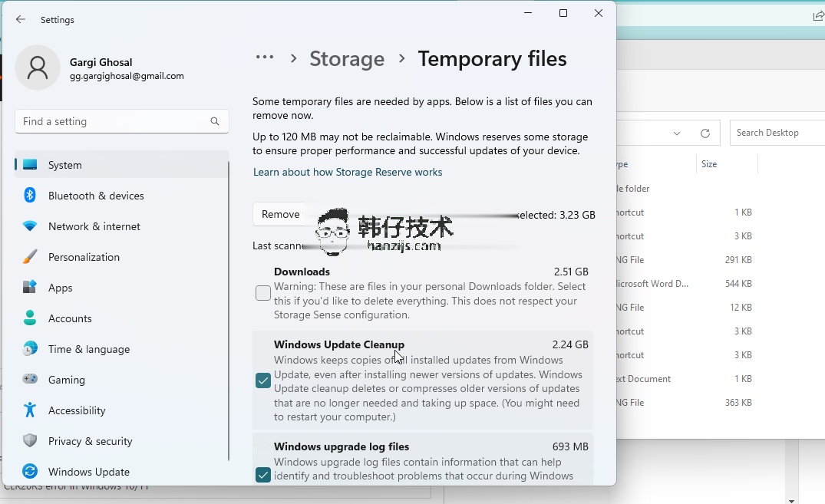
Task: Open Time & language settings
Action: coord(121,349)
